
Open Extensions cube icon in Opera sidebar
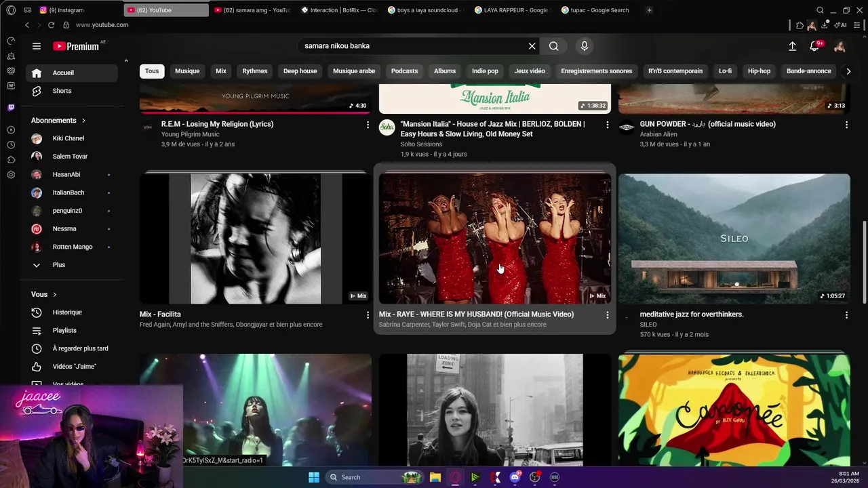pos(11,159)
